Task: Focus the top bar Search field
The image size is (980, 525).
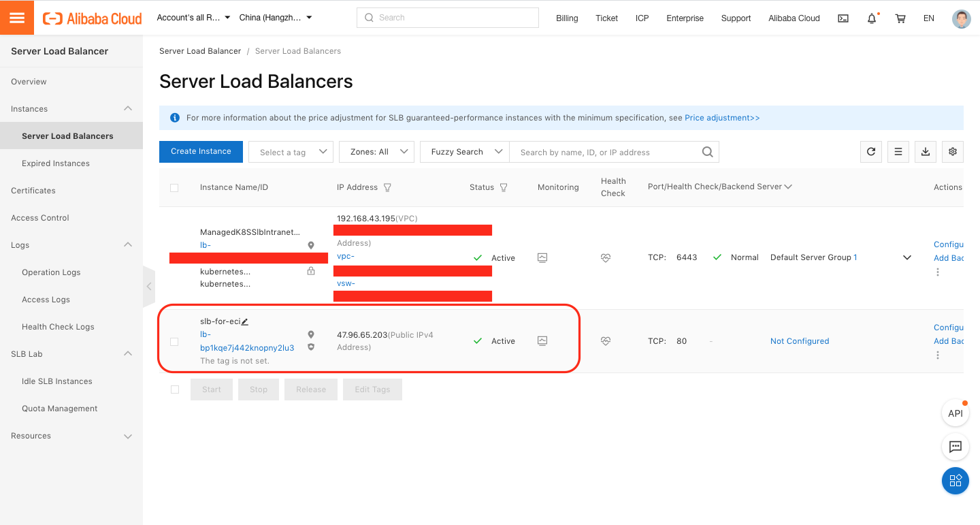Action: click(448, 18)
